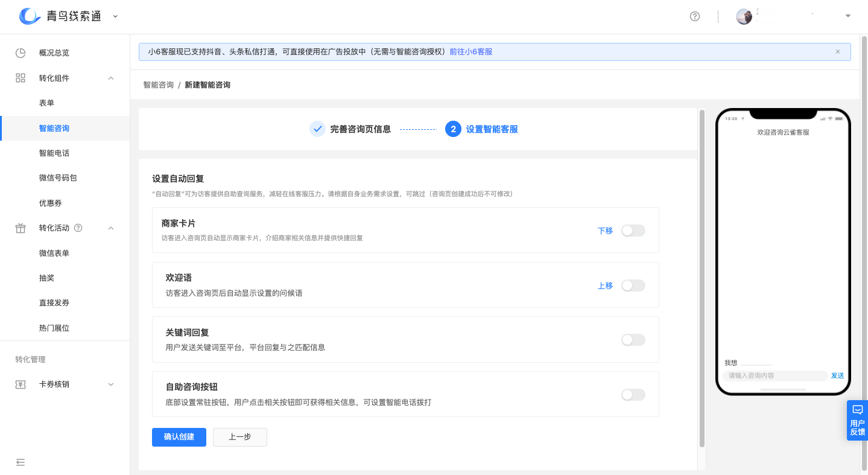868x475 pixels.
Task: Collapse the sidebar using the bottom arrow icon
Action: [x=21, y=462]
